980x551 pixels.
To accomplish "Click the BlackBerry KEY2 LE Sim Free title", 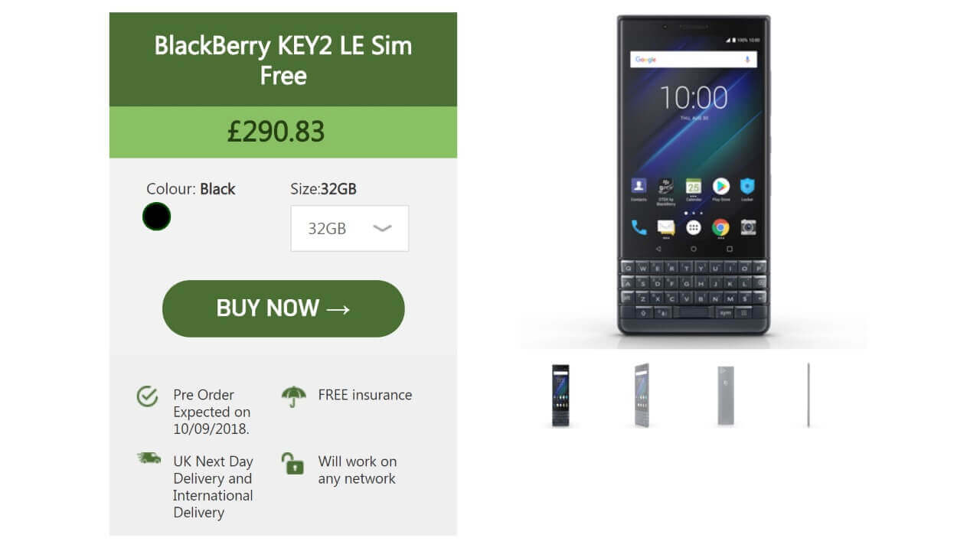I will tap(283, 60).
